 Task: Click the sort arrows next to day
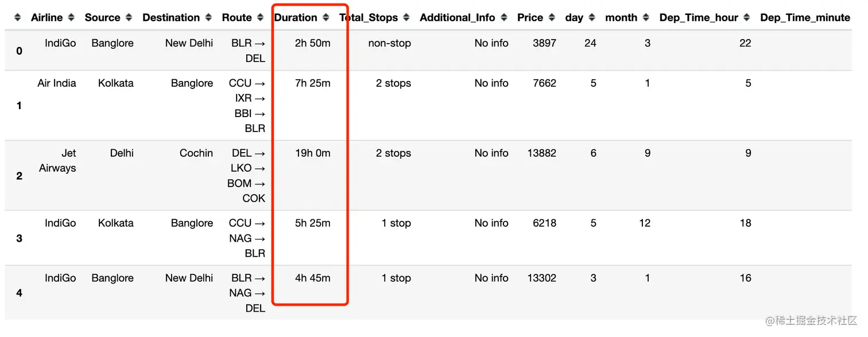(x=591, y=18)
